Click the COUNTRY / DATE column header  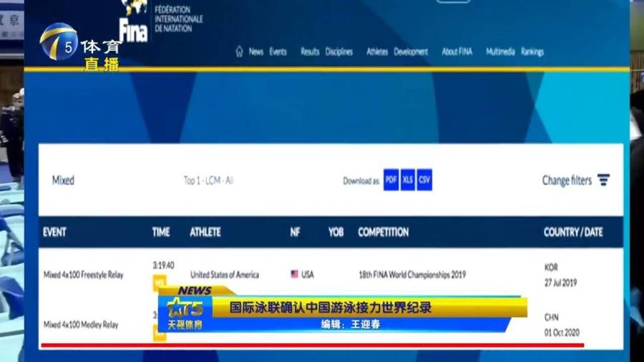(x=573, y=233)
